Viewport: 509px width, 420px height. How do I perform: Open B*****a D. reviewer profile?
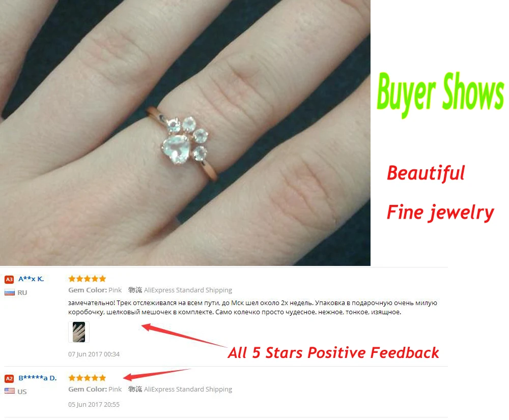point(38,378)
